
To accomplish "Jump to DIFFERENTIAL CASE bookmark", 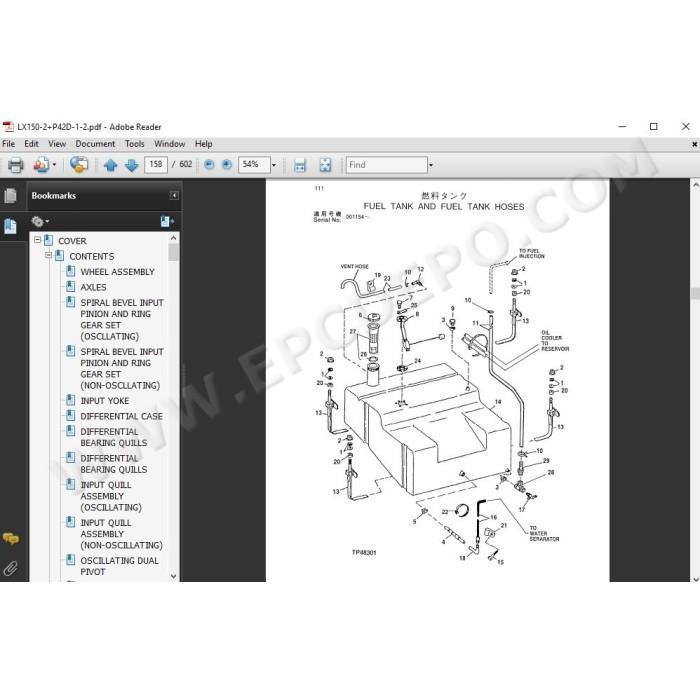I will coord(121,416).
